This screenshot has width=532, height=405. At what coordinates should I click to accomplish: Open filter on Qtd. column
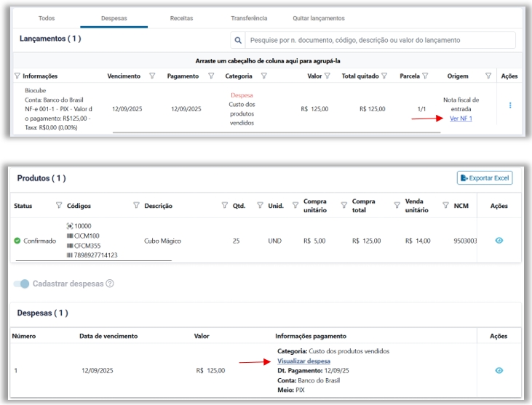[225, 206]
